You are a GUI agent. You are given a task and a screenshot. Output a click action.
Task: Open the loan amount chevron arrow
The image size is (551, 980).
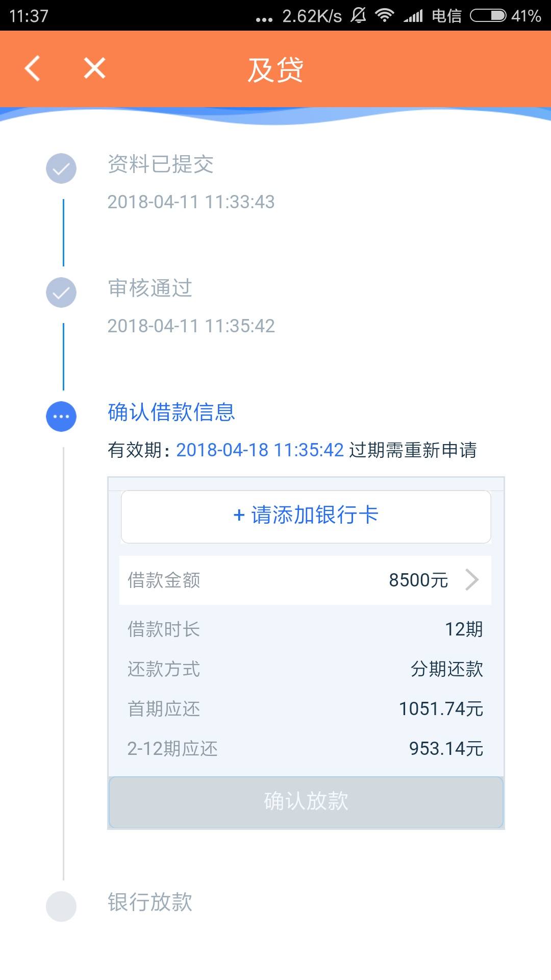tap(472, 580)
